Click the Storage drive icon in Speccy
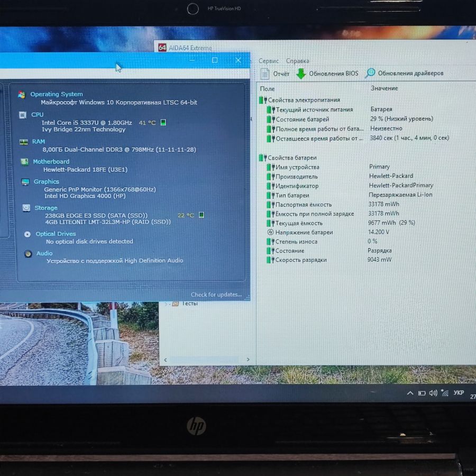Viewport: 476px width, 476px height. pos(26,208)
